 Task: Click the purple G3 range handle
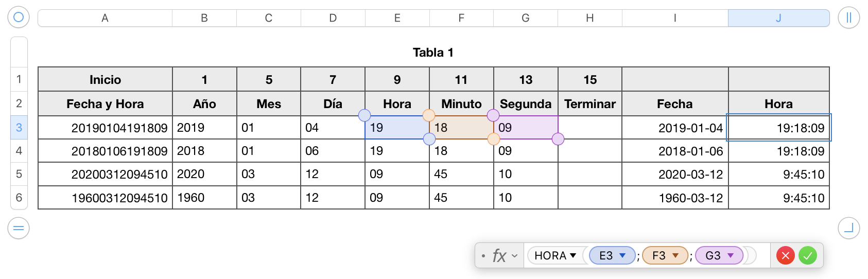click(x=558, y=139)
